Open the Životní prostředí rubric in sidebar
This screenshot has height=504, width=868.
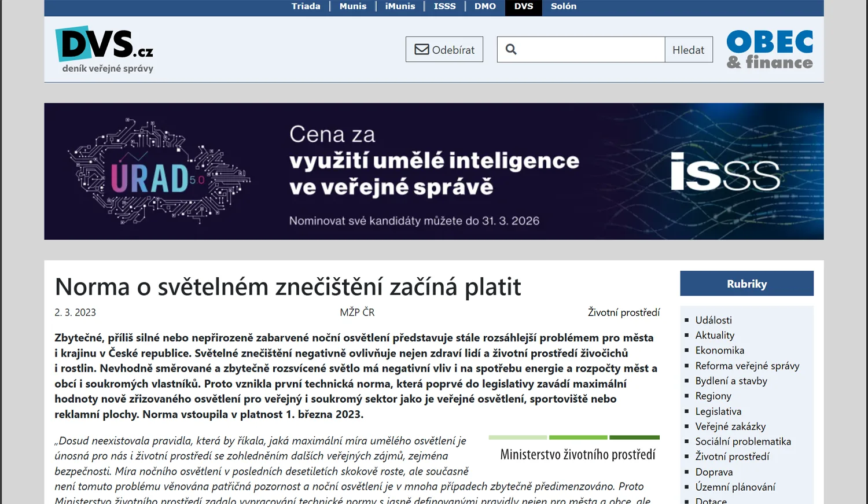[733, 456]
